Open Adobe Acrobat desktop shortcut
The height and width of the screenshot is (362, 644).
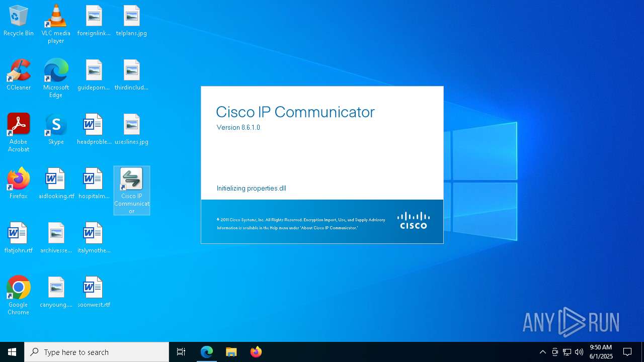[19, 133]
